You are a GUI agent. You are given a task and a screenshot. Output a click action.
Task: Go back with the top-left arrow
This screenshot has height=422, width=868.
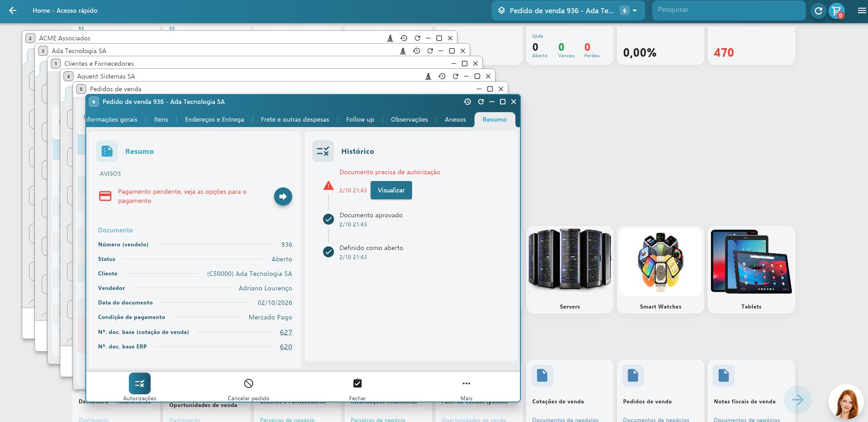[x=13, y=10]
